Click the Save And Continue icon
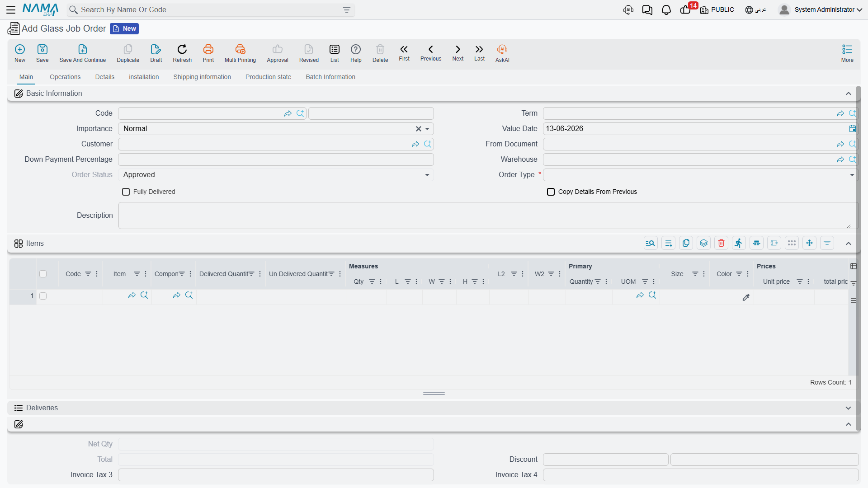 pos(82,53)
